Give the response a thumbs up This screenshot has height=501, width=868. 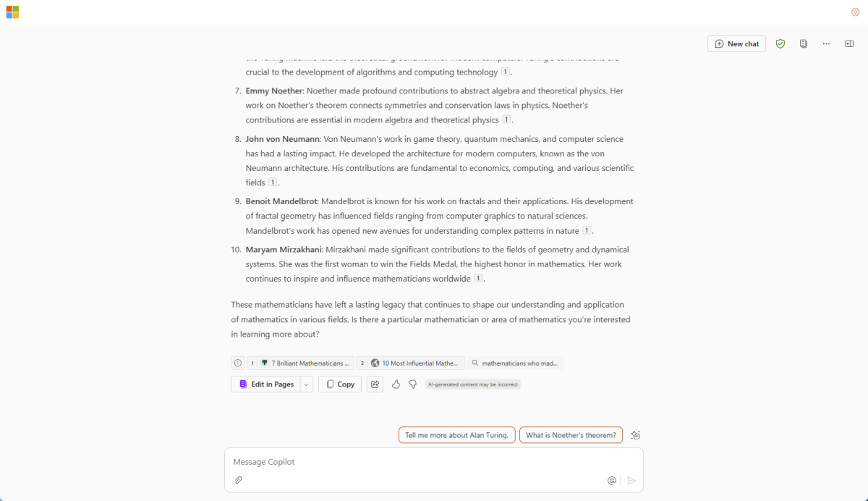(396, 384)
